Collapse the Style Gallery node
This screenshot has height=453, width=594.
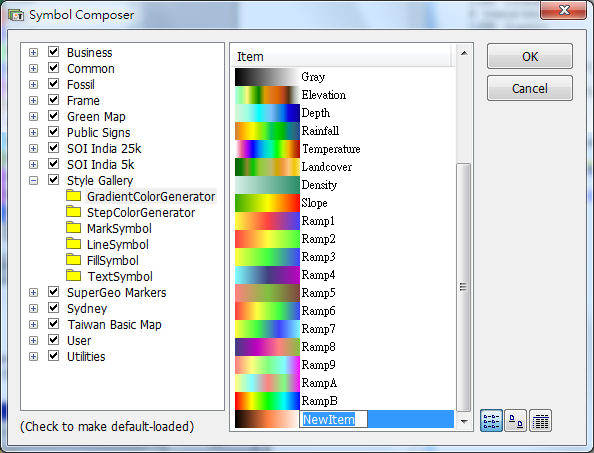pyautogui.click(x=33, y=180)
